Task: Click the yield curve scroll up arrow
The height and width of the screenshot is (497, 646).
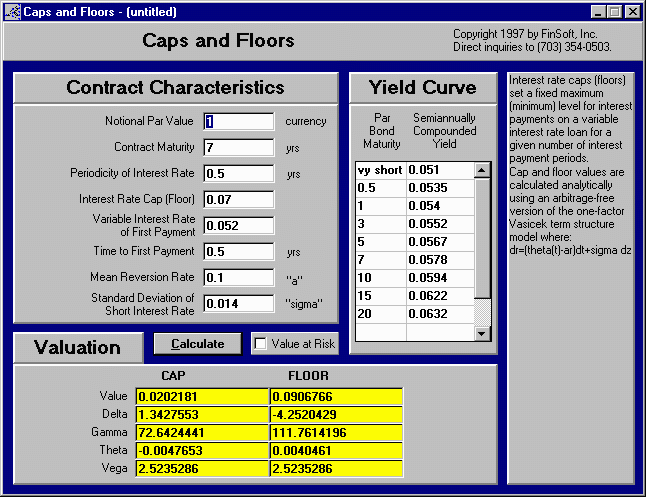Action: (482, 170)
